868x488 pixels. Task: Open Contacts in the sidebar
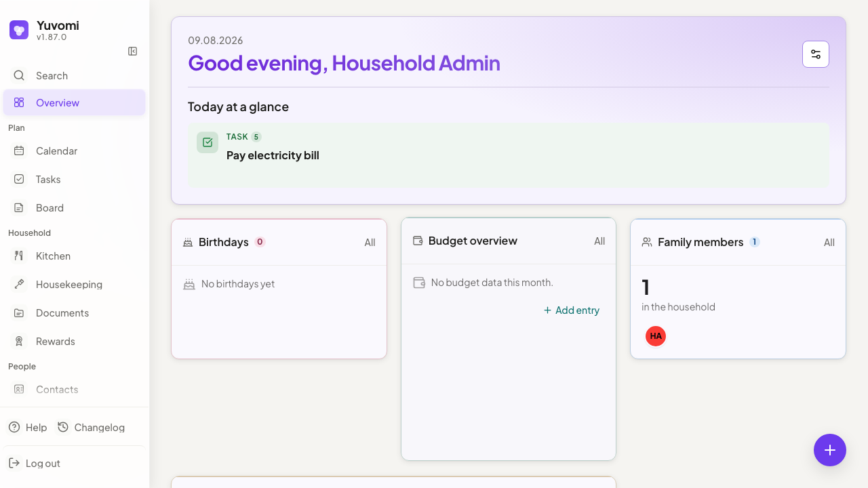(74, 390)
